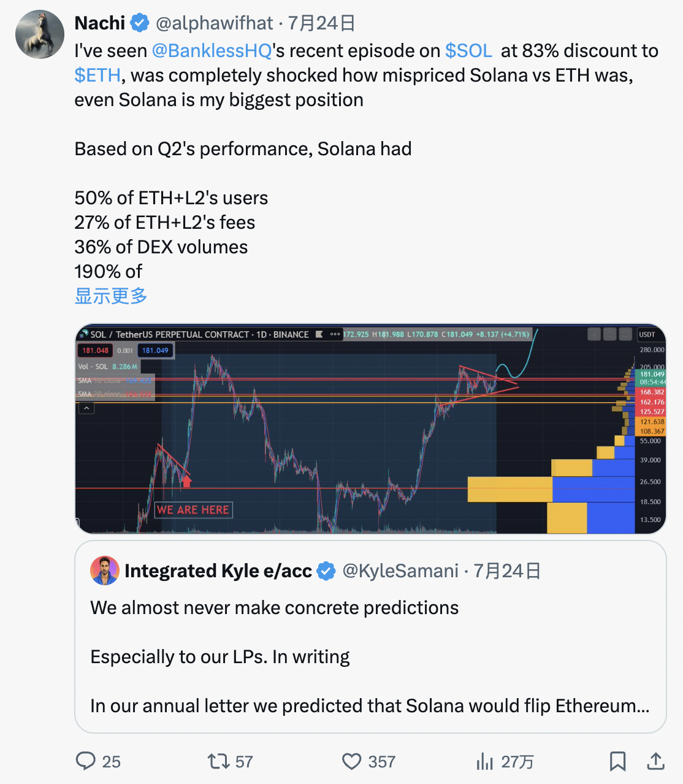The width and height of the screenshot is (683, 784).
Task: Click the $ETH cashtag link
Action: [97, 75]
